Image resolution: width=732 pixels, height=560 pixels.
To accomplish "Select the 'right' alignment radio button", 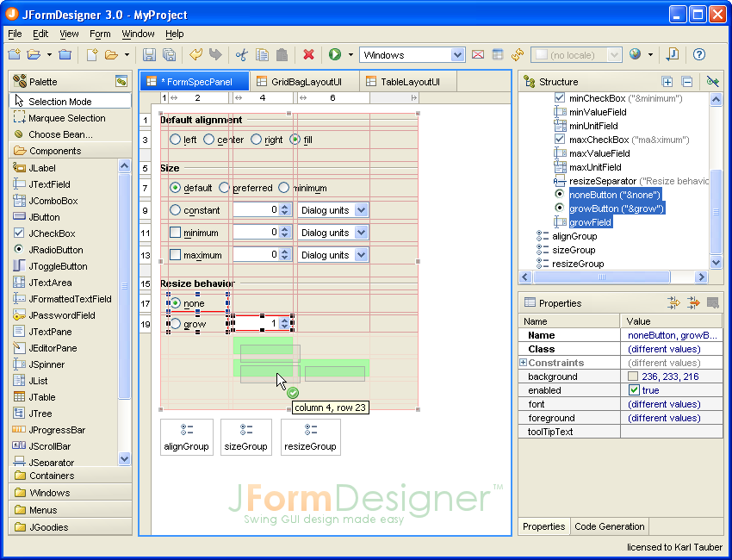I will [256, 140].
